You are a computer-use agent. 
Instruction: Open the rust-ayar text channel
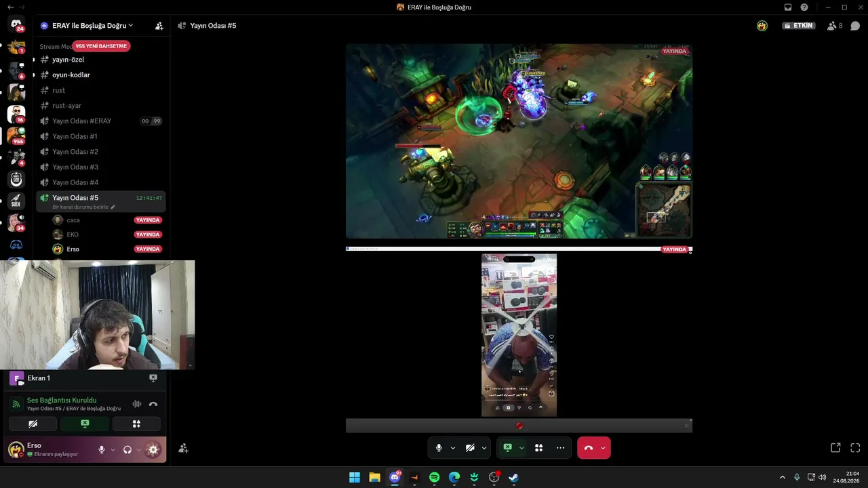100,106
